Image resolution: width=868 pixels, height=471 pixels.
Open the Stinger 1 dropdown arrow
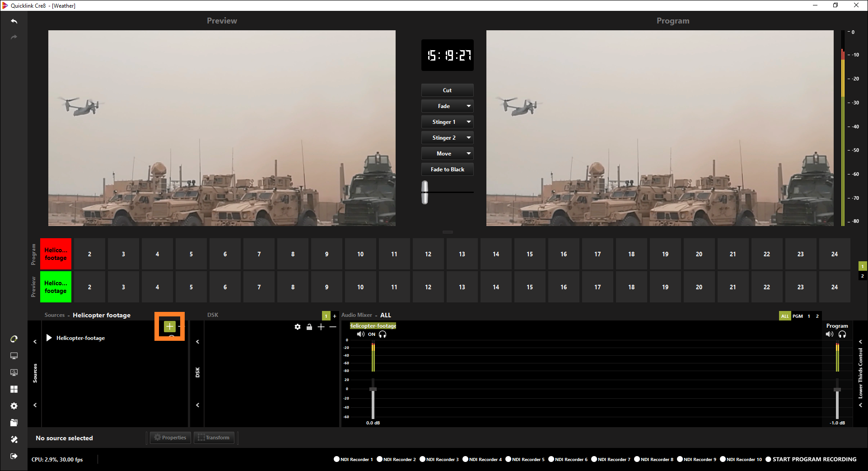(x=468, y=122)
